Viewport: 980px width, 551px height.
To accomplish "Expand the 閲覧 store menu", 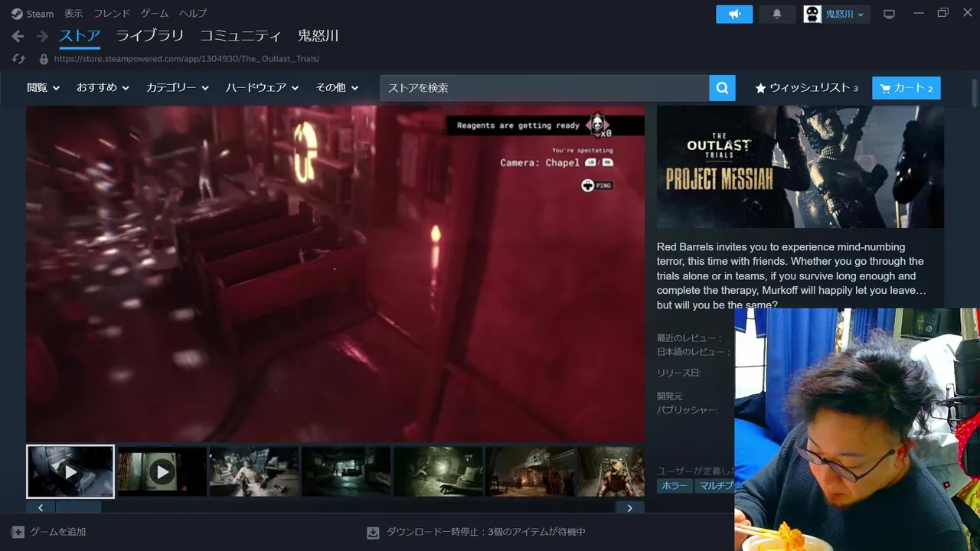I will coord(43,88).
